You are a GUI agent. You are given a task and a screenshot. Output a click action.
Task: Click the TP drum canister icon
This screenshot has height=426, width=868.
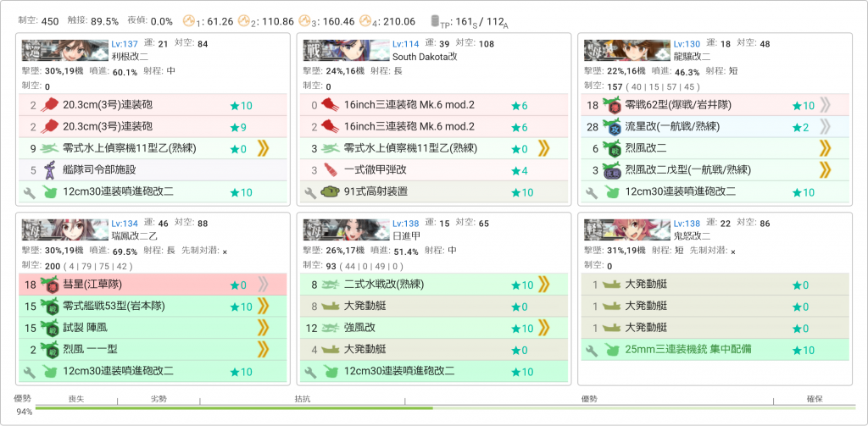(x=436, y=20)
